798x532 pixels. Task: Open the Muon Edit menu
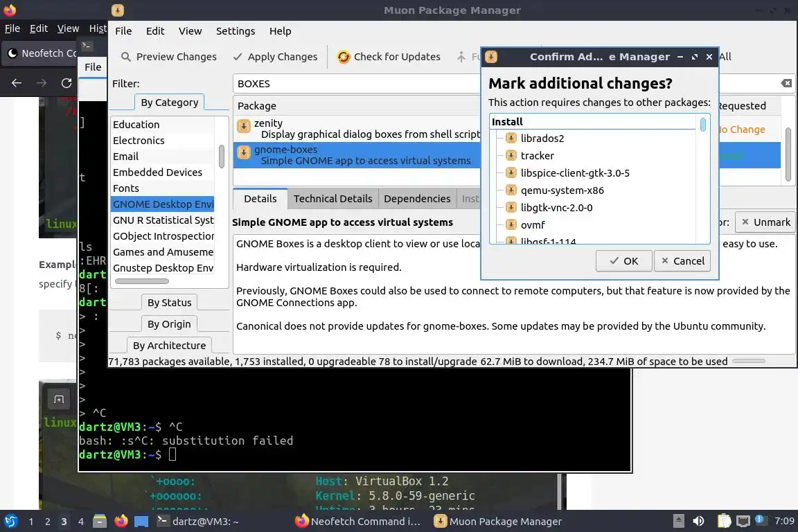click(x=155, y=31)
